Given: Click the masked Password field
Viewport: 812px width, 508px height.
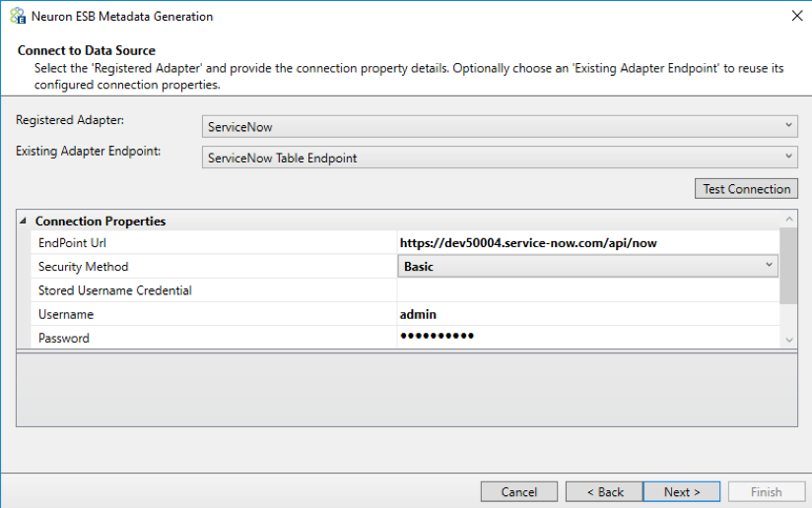Looking at the screenshot, I should pyautogui.click(x=587, y=338).
